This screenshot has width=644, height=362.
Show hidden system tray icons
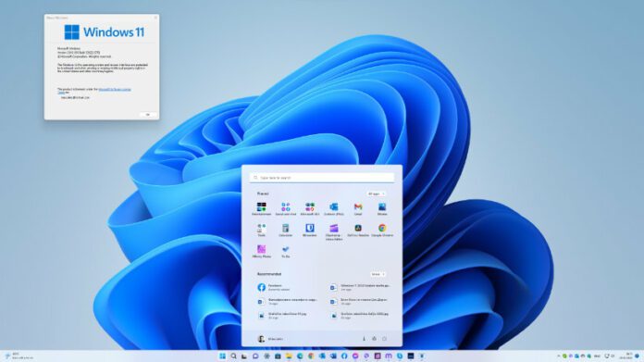559,356
